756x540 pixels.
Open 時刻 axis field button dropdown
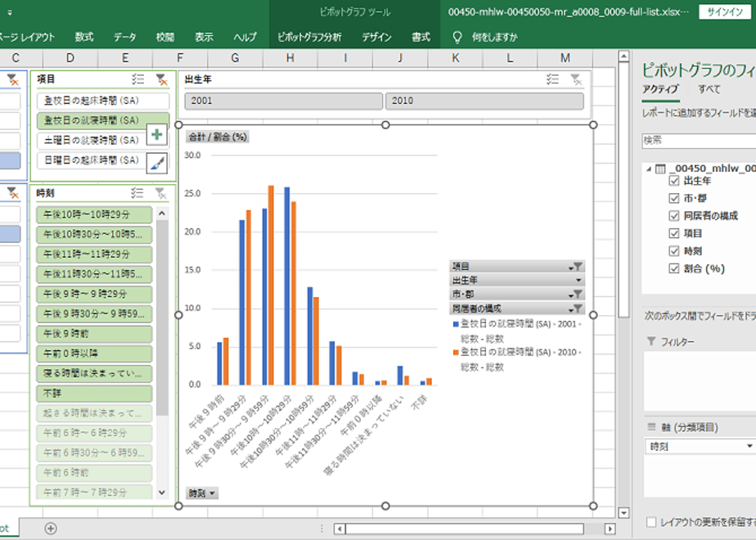[202, 493]
